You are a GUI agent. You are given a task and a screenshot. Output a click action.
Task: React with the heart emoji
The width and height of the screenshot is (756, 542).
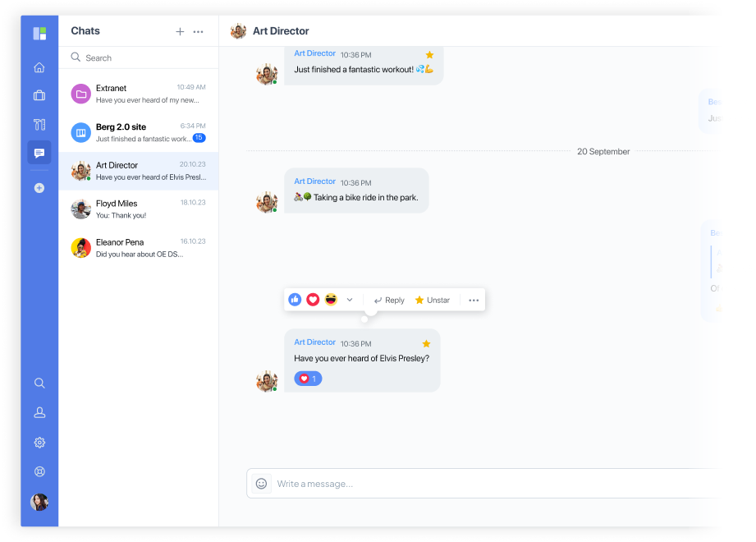click(x=313, y=299)
